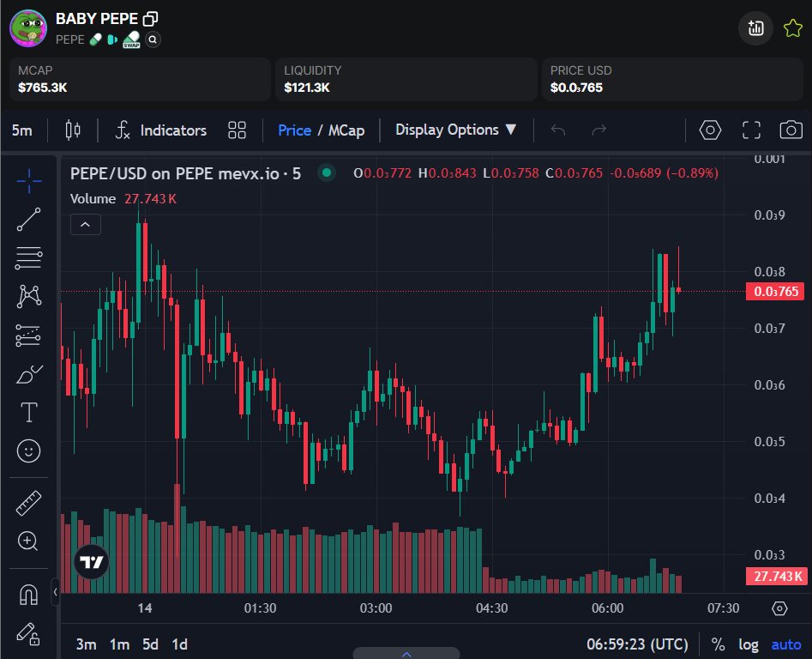Open the chart-add icon at top right
The width and height of the screenshot is (812, 659).
click(755, 28)
